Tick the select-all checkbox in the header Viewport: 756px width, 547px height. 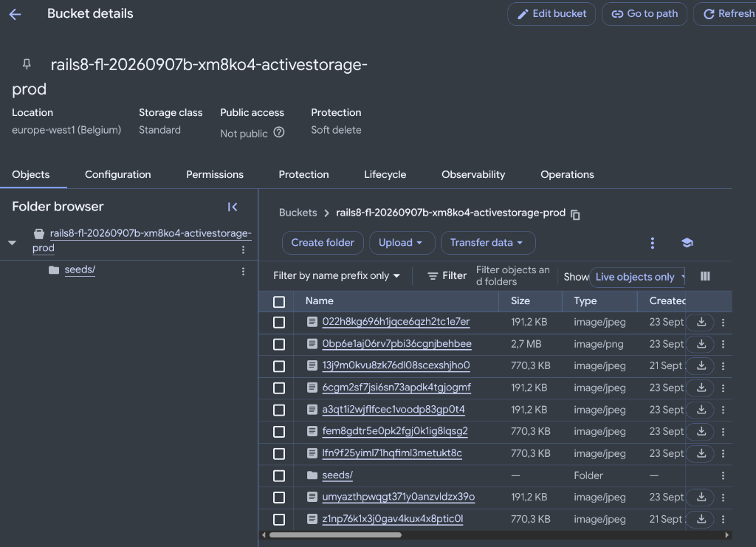pos(278,302)
